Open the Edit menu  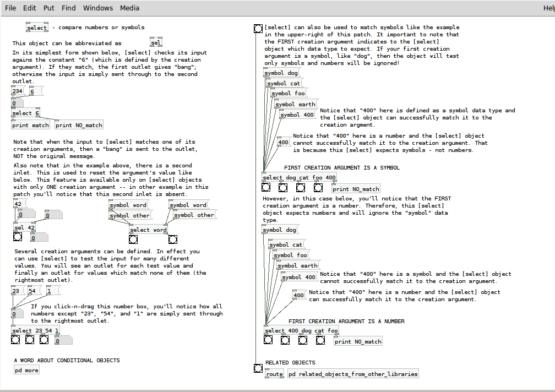(x=29, y=8)
